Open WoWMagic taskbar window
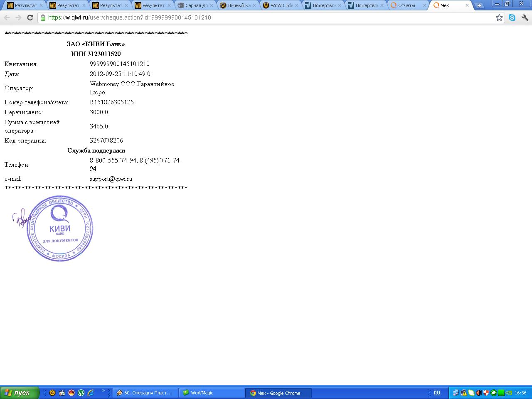This screenshot has height=399, width=532. pyautogui.click(x=212, y=393)
